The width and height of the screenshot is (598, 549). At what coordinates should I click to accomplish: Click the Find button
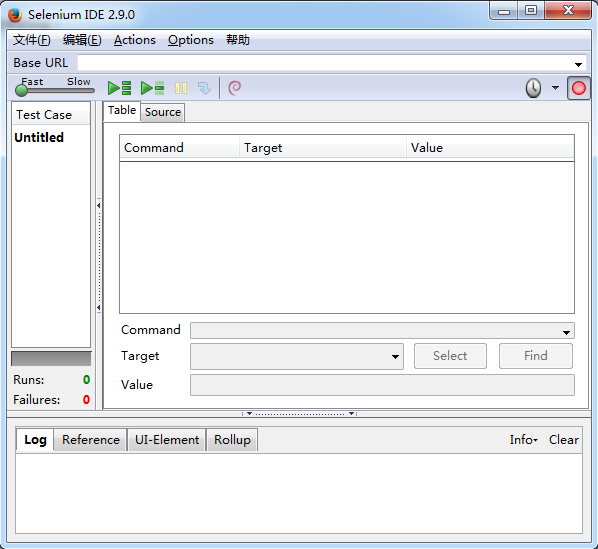(535, 356)
